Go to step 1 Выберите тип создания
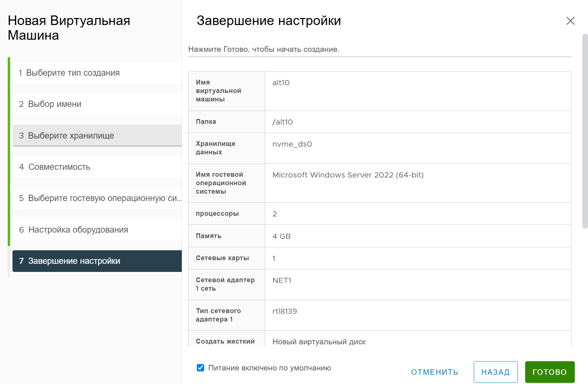This screenshot has width=588, height=384. pyautogui.click(x=97, y=73)
